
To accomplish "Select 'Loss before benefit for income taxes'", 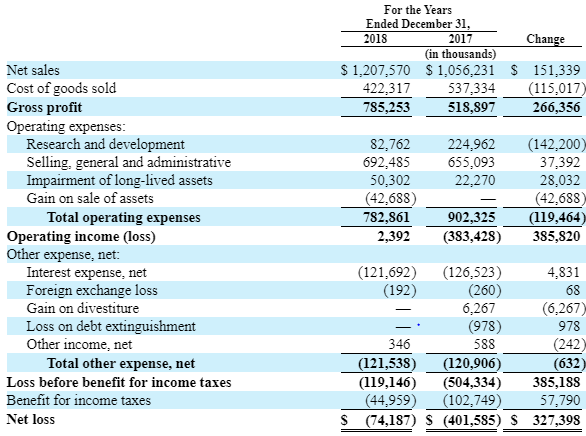I will (119, 383).
